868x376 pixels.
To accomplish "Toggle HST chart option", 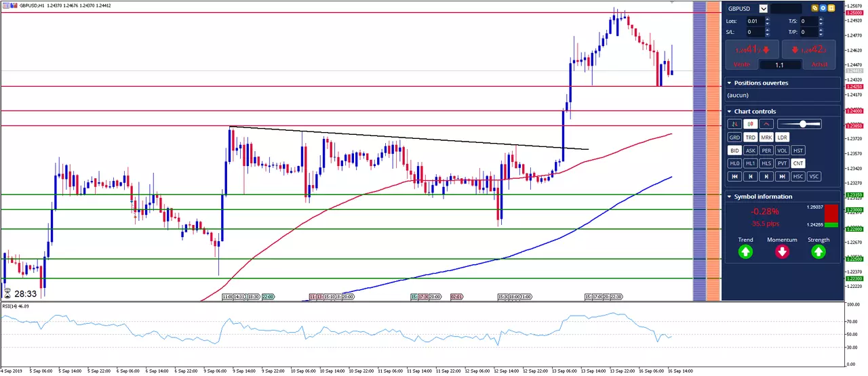I will coord(799,150).
